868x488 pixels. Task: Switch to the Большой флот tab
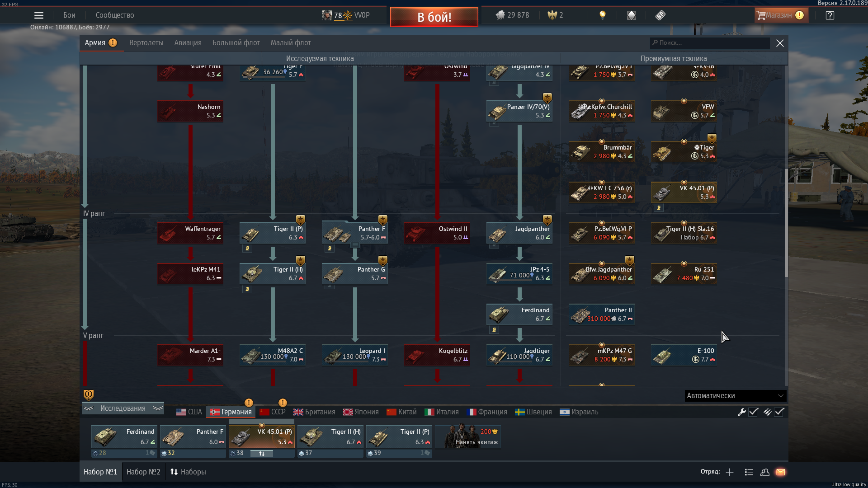coord(236,43)
